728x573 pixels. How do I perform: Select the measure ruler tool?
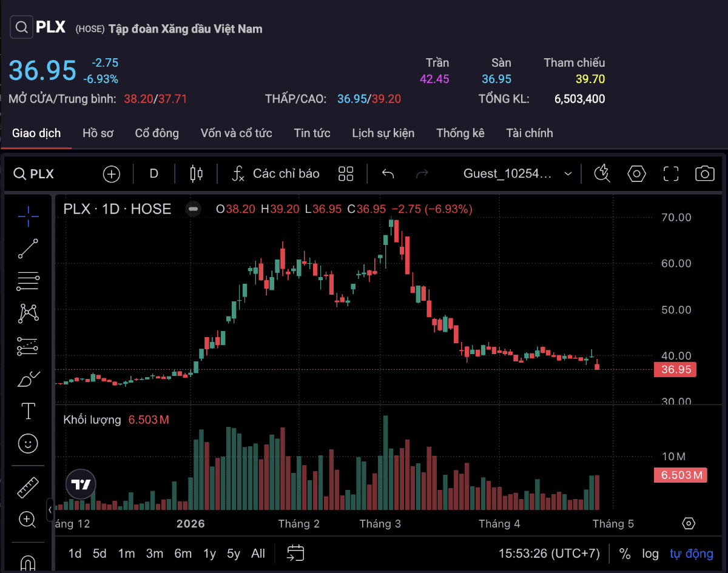pyautogui.click(x=28, y=486)
